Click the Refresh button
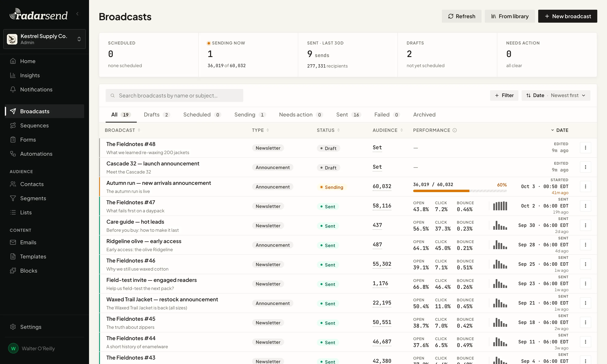Screen dimensions: 607x364 click(x=462, y=16)
